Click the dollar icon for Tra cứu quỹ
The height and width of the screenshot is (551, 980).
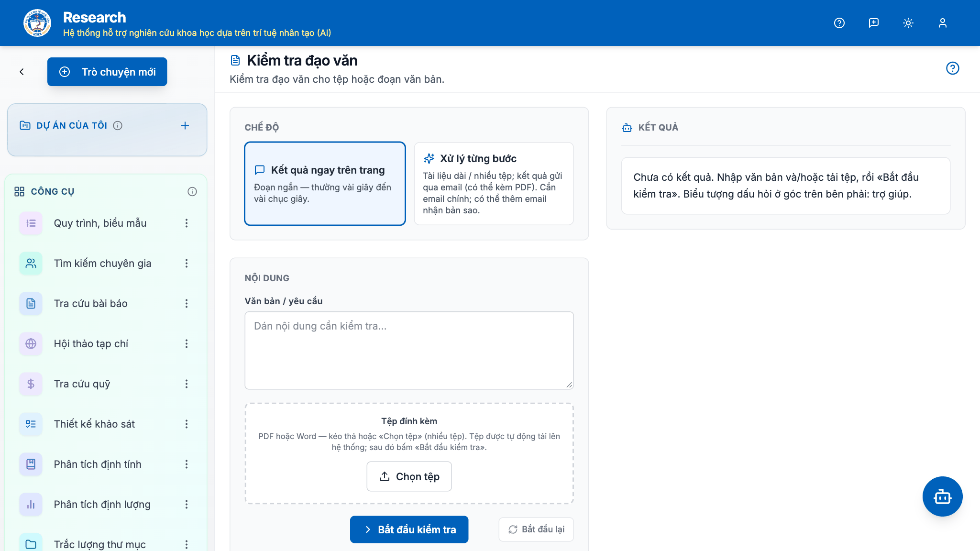pos(31,384)
